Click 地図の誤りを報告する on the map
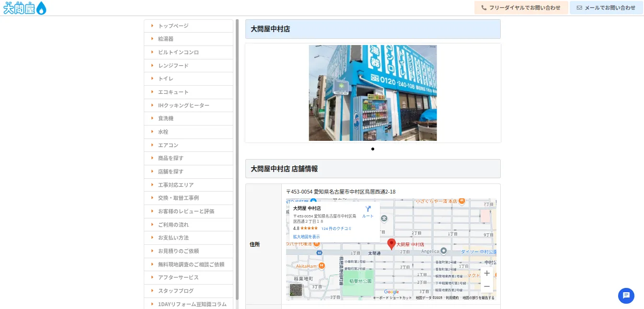Screen dimensions: 644x309 click(x=478, y=298)
